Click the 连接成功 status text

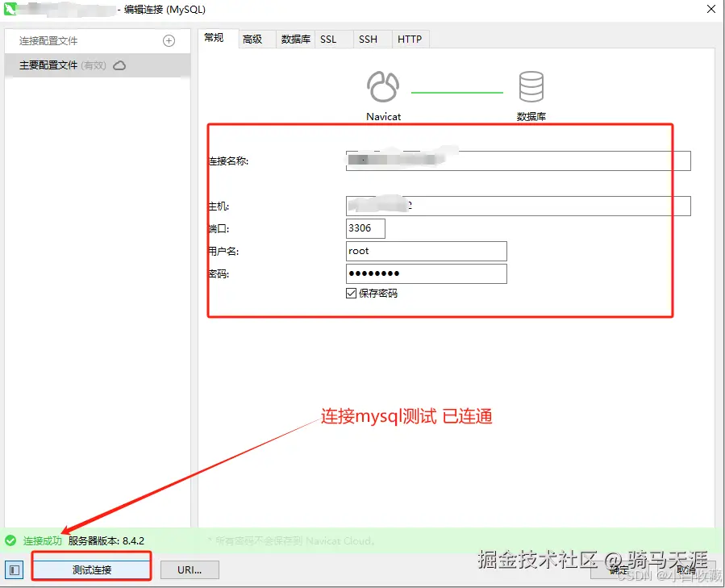click(x=43, y=540)
